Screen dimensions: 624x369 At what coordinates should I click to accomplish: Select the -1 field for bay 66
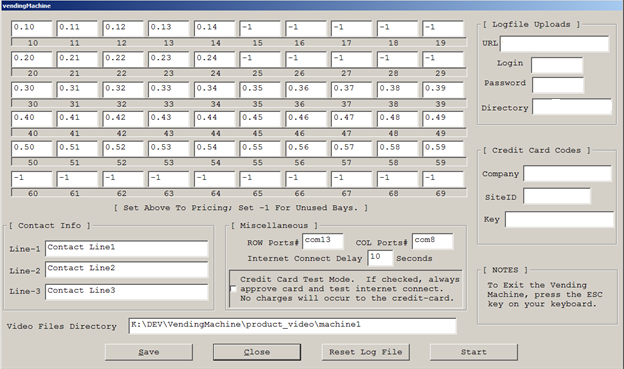pos(306,179)
